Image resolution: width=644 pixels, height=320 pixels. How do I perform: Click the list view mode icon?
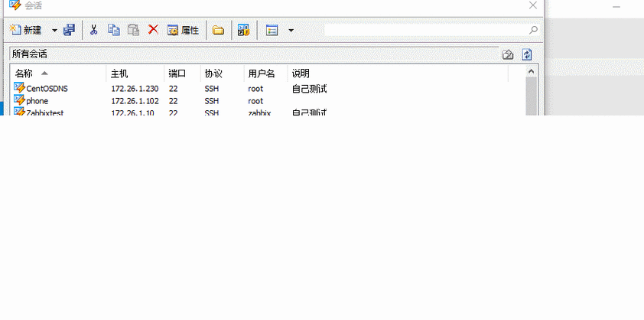click(x=272, y=31)
